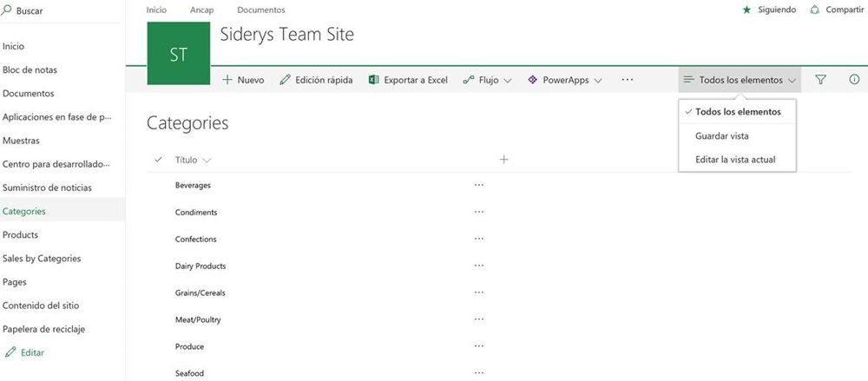
Task: Click the Seafood item title
Action: point(189,373)
